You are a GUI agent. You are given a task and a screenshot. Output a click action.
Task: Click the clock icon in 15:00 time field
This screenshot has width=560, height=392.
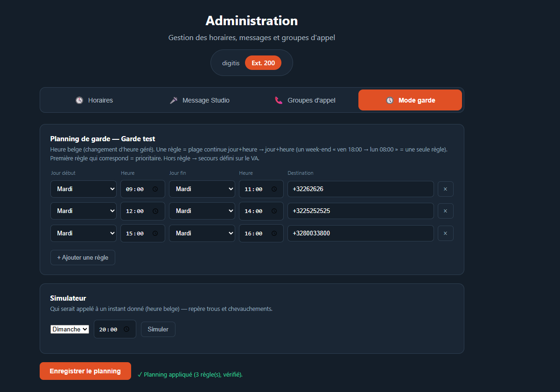point(155,234)
